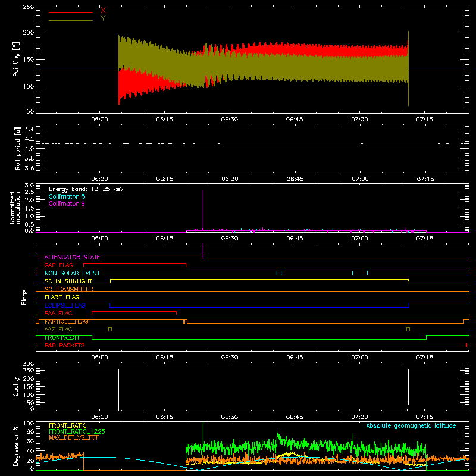Viewport: 476px width, 476px height.
Task: Click the "3.6" tick on Roll period axis
Action: point(29,168)
